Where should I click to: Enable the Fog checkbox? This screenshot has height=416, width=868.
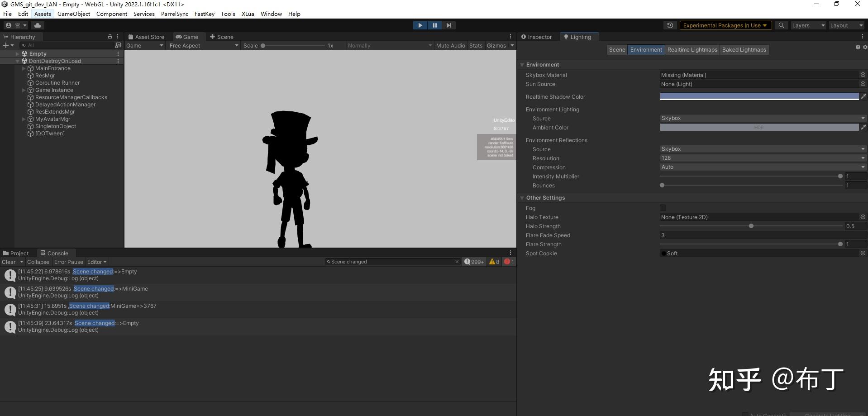pos(663,208)
